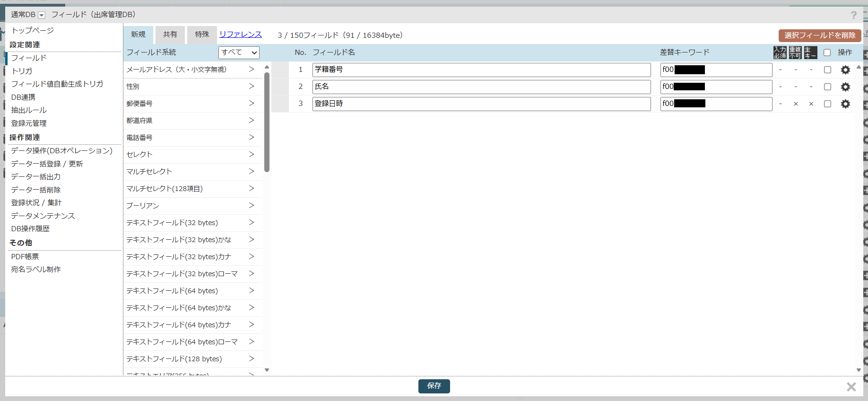The width and height of the screenshot is (868, 401).
Task: Switch to the 特殊 tab
Action: point(202,35)
